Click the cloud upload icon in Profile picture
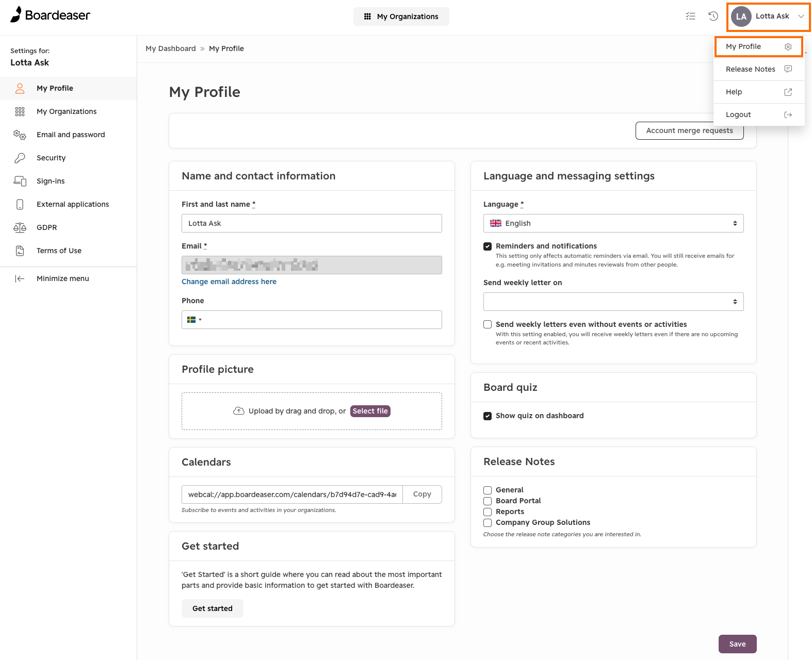Viewport: 812px width, 660px height. (238, 411)
